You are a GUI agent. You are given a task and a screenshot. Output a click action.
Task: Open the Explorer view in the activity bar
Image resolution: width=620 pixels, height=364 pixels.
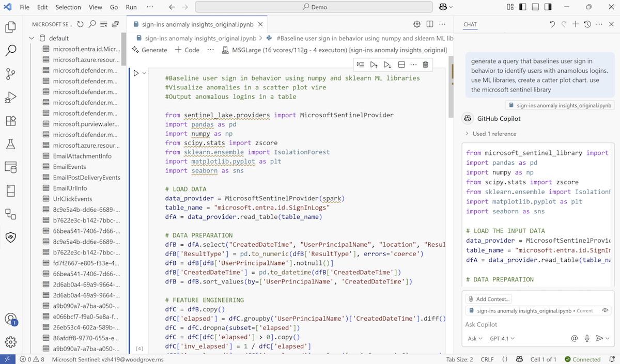pos(10,27)
